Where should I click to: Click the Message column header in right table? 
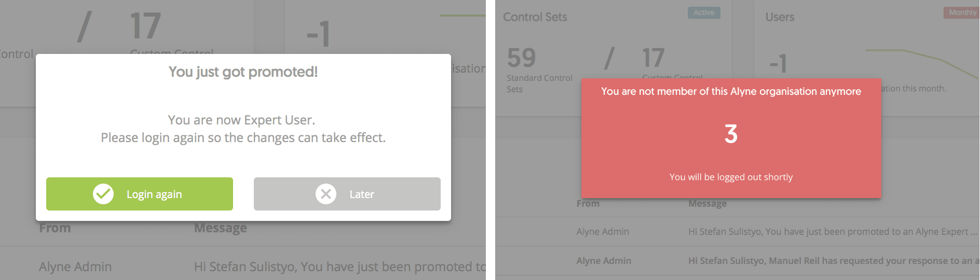tap(707, 204)
